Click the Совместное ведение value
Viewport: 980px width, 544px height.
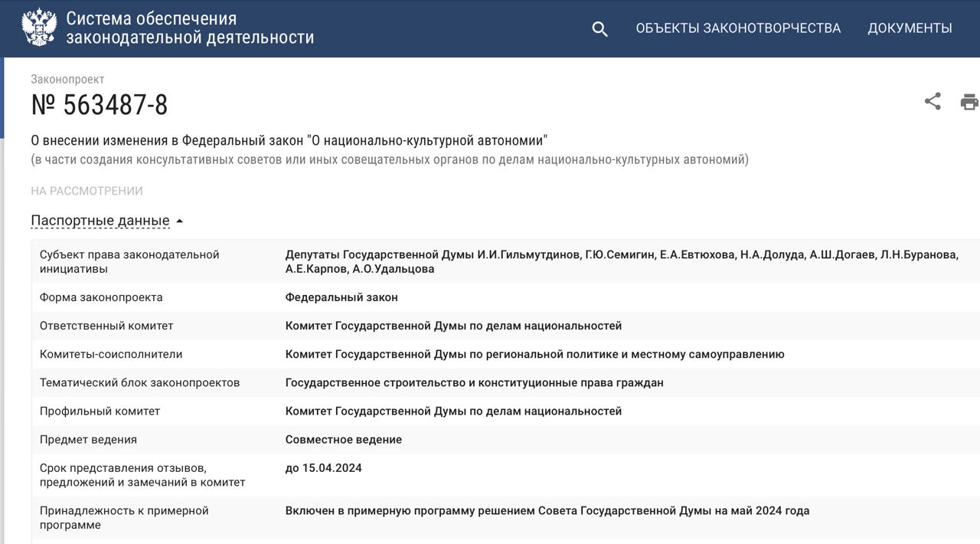click(x=343, y=440)
